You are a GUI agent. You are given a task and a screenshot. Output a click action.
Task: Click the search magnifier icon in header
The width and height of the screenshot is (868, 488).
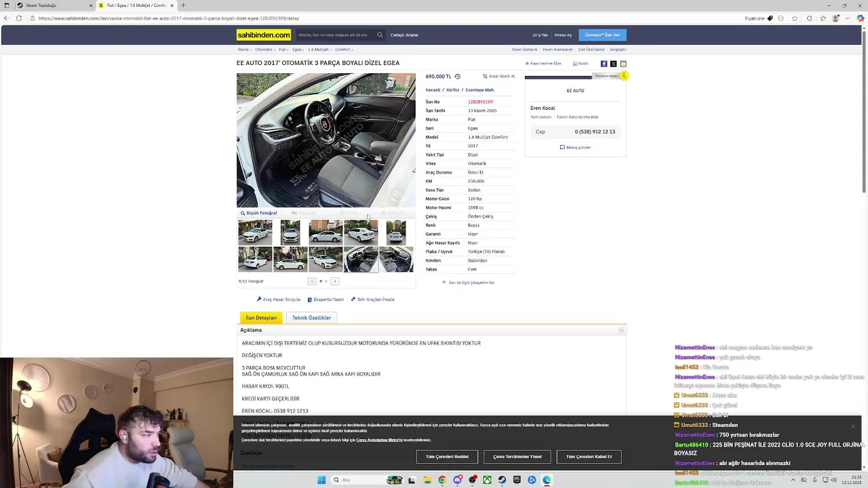(x=380, y=35)
